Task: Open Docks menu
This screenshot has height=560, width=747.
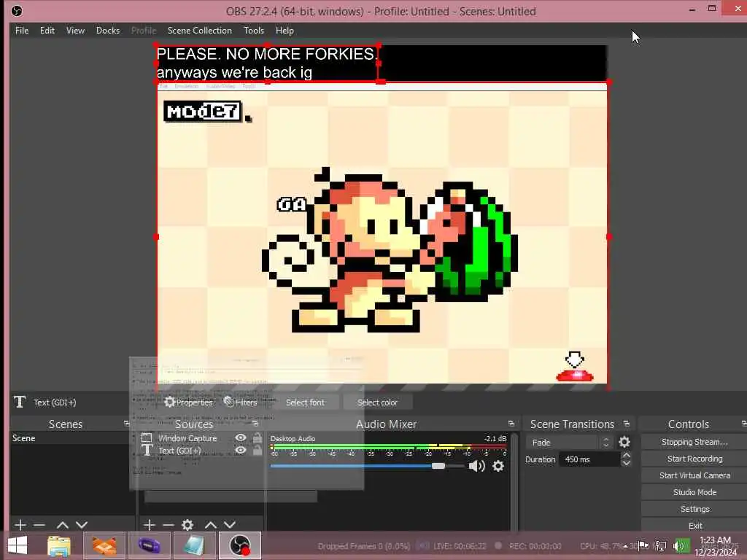Action: point(108,31)
